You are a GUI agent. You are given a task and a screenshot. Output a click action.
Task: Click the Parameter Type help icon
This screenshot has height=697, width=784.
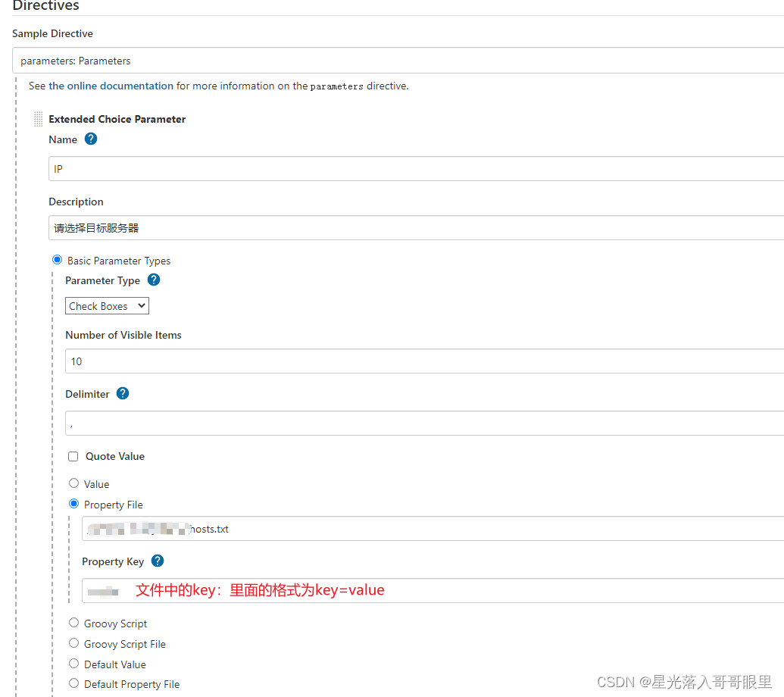(x=153, y=280)
